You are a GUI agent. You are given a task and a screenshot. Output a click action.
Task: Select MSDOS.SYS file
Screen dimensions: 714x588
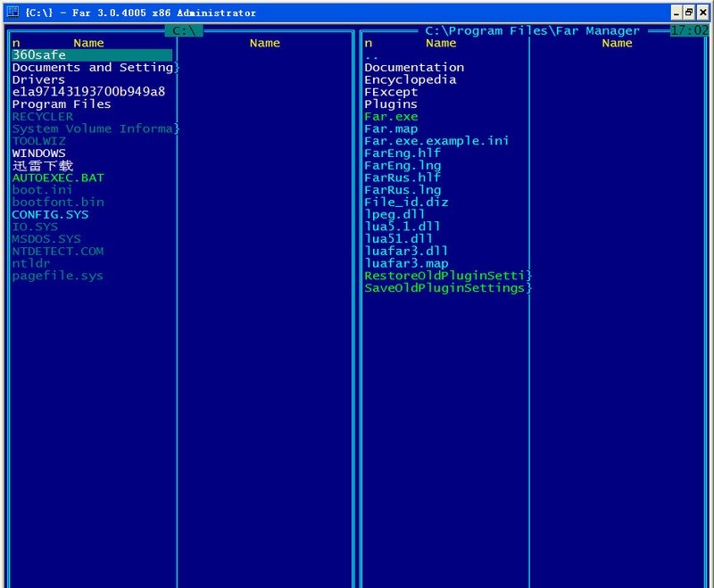pos(46,239)
